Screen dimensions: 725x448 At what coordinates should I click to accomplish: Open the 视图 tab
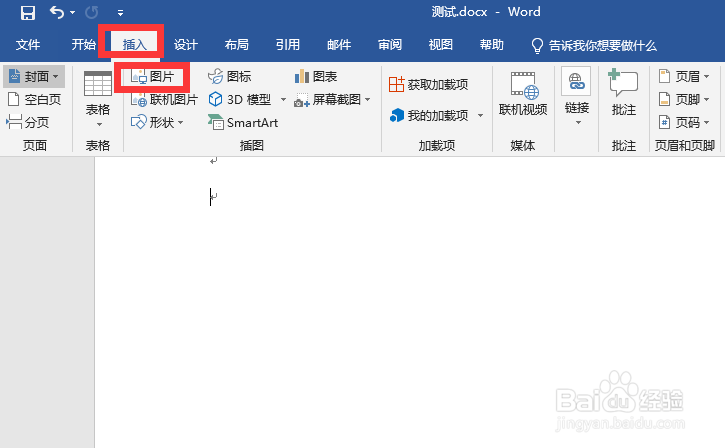tap(441, 45)
